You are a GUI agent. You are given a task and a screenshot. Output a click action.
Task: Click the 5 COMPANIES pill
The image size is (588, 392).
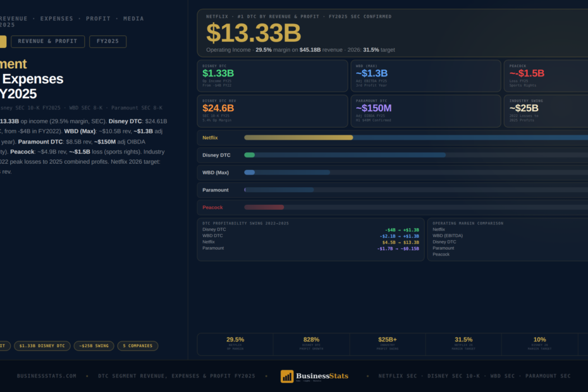click(138, 346)
